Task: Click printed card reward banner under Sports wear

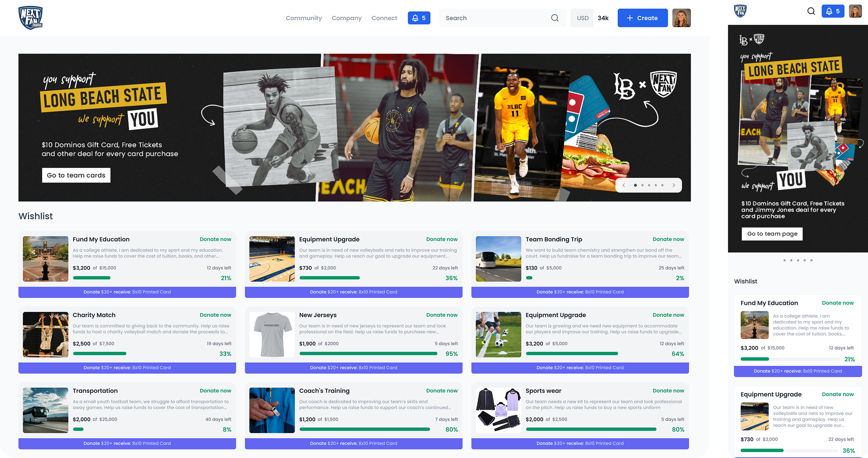Action: click(580, 444)
